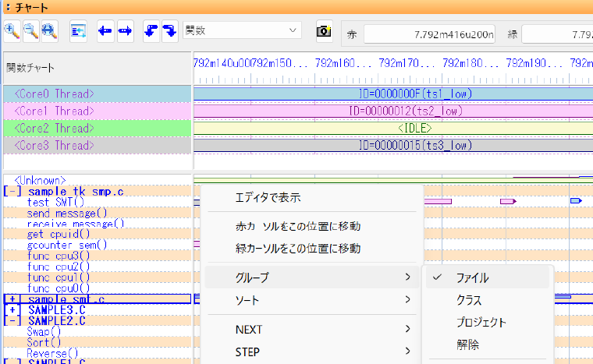Select the func_cpu2() function row
The height and width of the screenshot is (364, 593).
point(98,267)
